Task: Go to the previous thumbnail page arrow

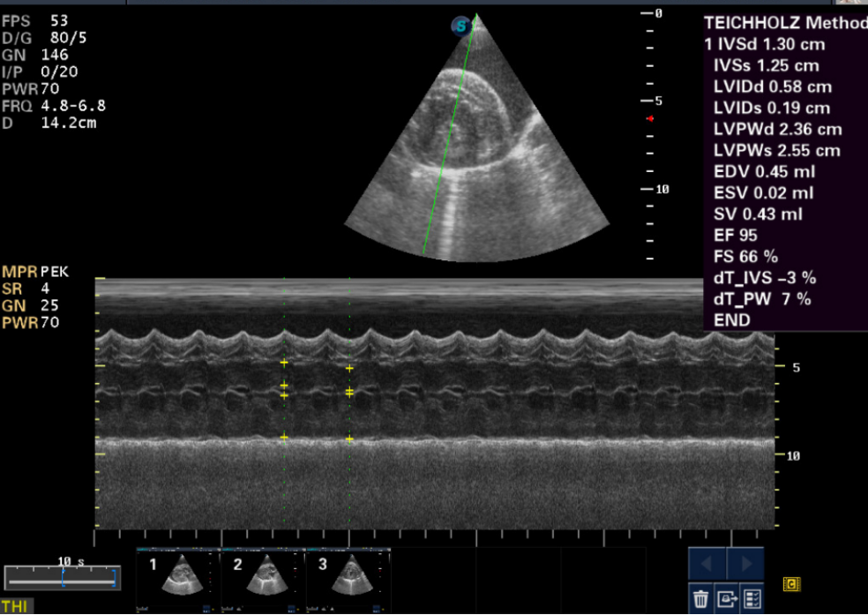Action: (x=707, y=564)
